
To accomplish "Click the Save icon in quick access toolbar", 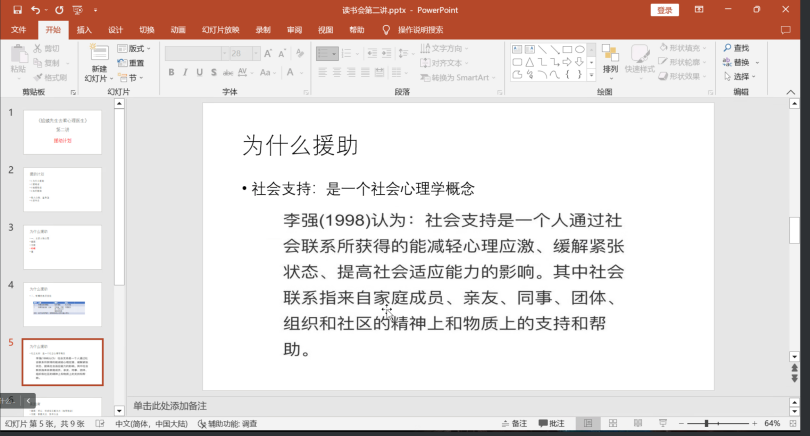I will pos(15,9).
